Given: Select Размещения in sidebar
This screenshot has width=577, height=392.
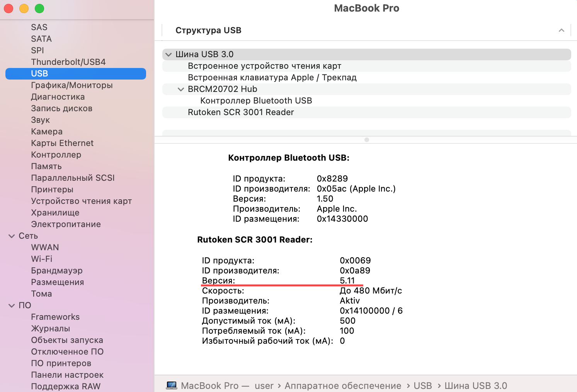Looking at the screenshot, I should point(58,282).
